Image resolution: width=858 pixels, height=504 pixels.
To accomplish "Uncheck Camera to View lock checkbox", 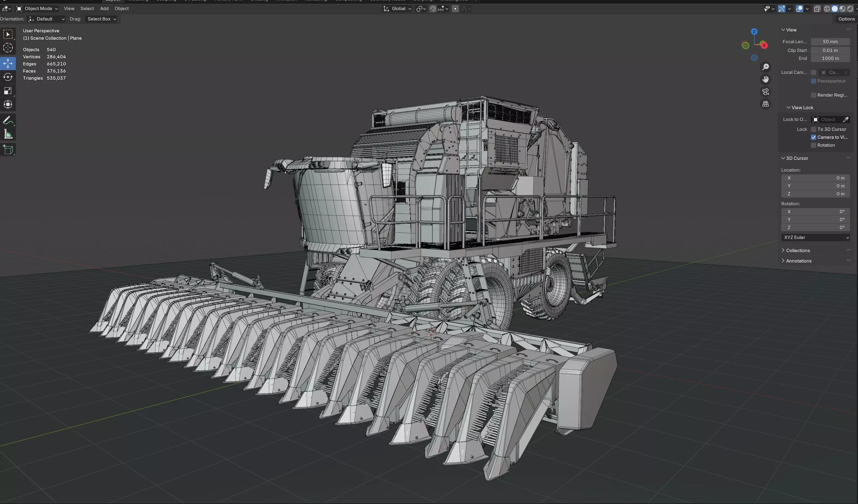I will tap(813, 137).
